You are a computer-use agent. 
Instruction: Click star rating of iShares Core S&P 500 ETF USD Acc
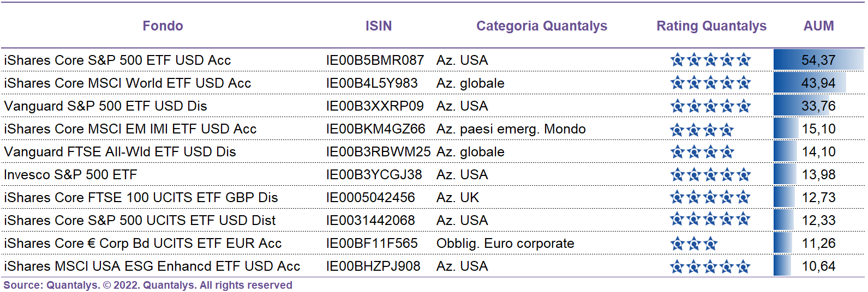point(710,60)
